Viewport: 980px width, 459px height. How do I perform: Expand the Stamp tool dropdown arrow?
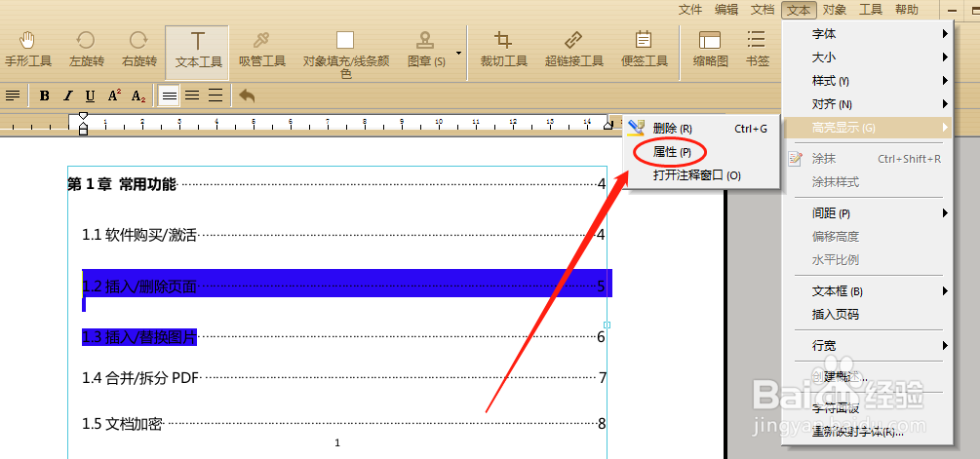(x=458, y=54)
